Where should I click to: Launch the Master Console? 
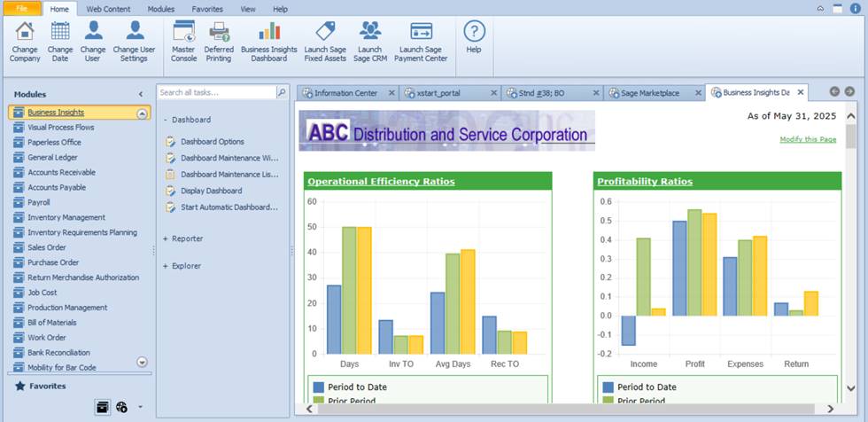point(183,42)
